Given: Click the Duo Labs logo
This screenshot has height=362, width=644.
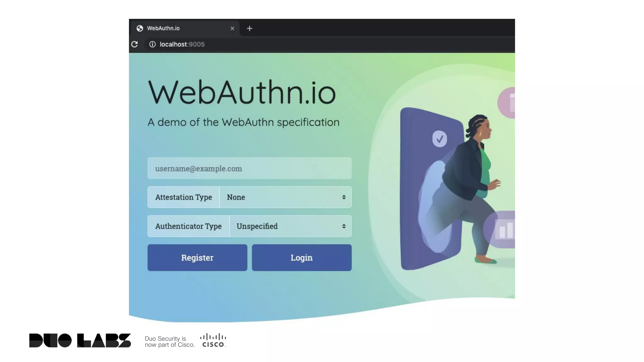Looking at the screenshot, I should [x=80, y=340].
